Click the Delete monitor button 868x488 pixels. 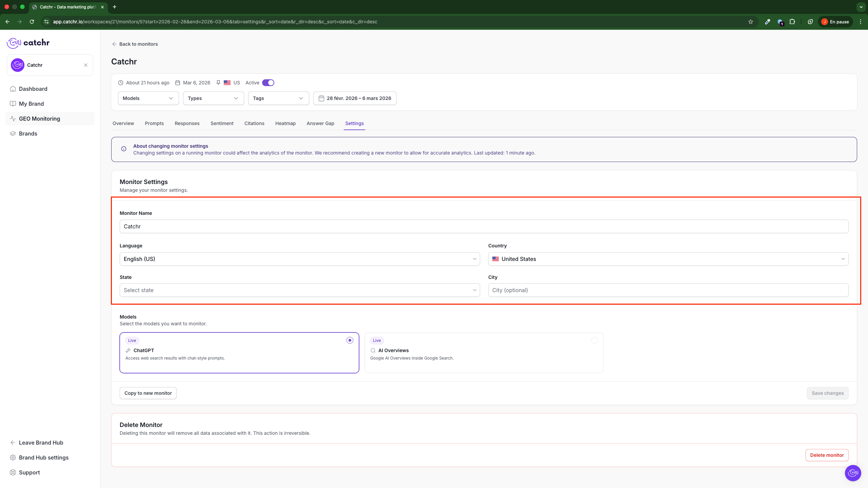point(827,455)
